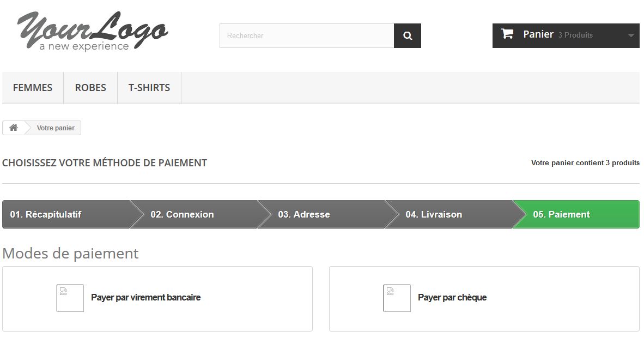
Task: Click the shopping cart icon
Action: pyautogui.click(x=507, y=34)
